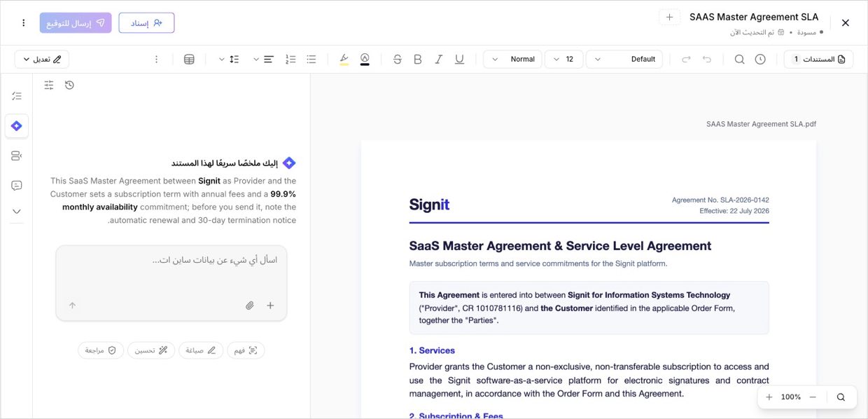868x419 pixels.
Task: Open the comments sidebar icon
Action: click(x=17, y=186)
